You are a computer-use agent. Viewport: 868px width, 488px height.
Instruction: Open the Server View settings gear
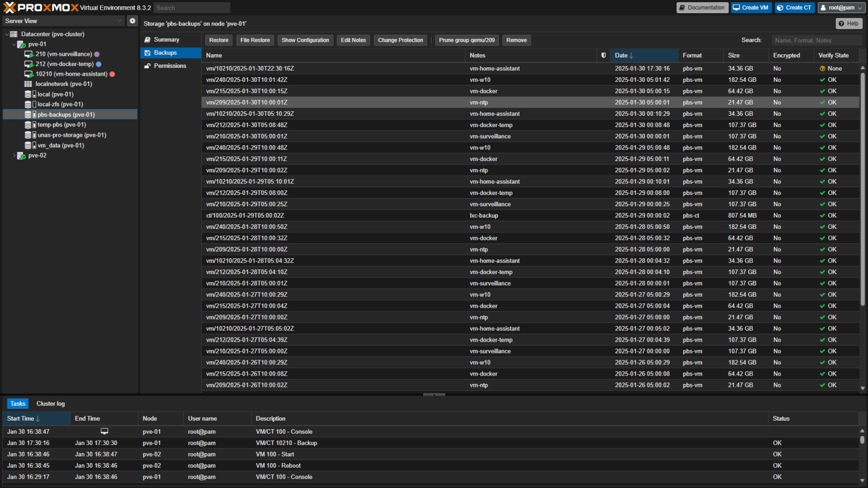tap(132, 21)
